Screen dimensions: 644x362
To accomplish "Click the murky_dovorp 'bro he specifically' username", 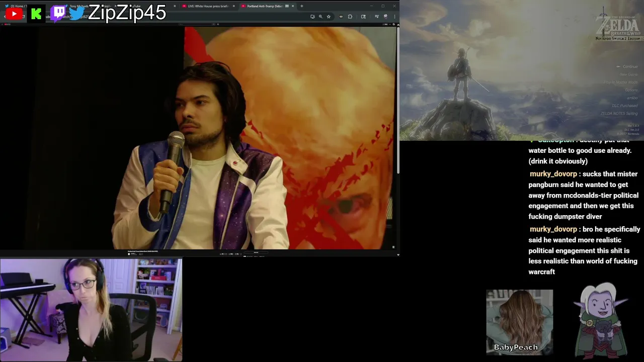I will click(553, 229).
